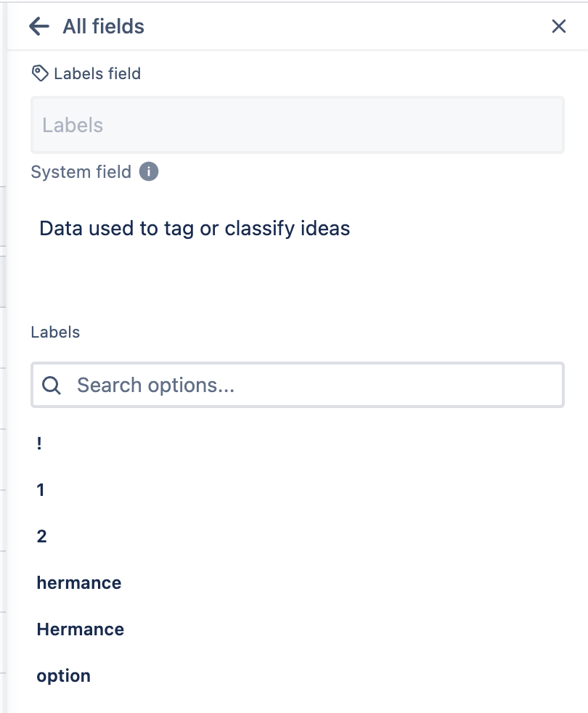Image resolution: width=588 pixels, height=713 pixels.
Task: Close the All fields panel
Action: click(x=558, y=27)
